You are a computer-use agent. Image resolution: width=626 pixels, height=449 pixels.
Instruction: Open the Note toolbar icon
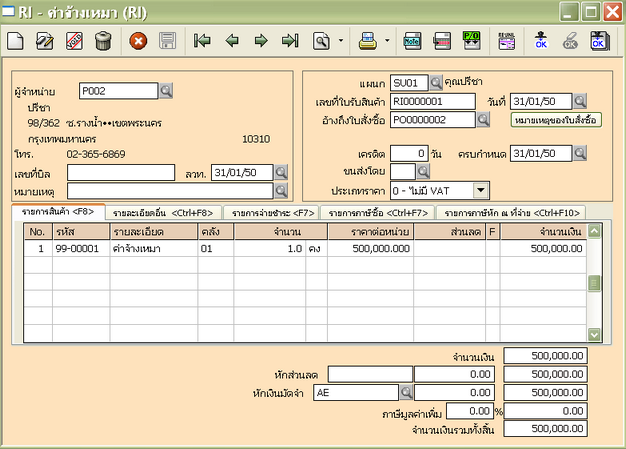(x=411, y=41)
